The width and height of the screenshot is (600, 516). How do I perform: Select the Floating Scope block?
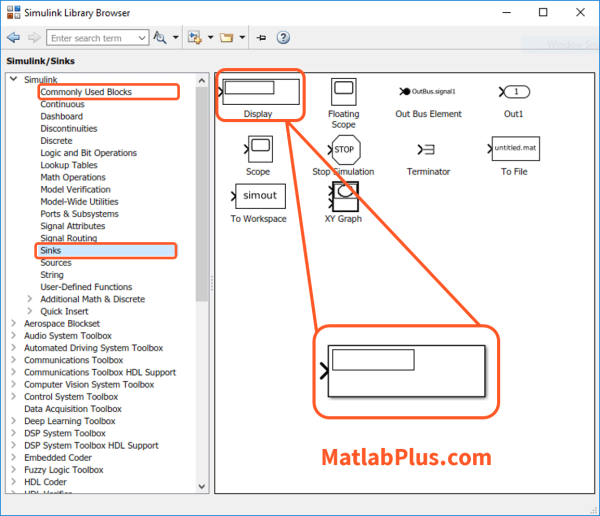click(343, 92)
